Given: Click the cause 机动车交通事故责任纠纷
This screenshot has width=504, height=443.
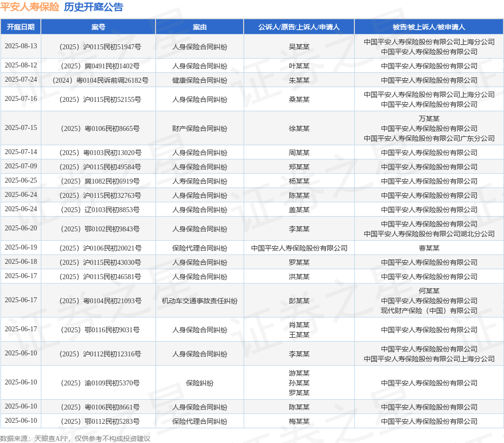Looking at the screenshot, I should coord(200,301).
